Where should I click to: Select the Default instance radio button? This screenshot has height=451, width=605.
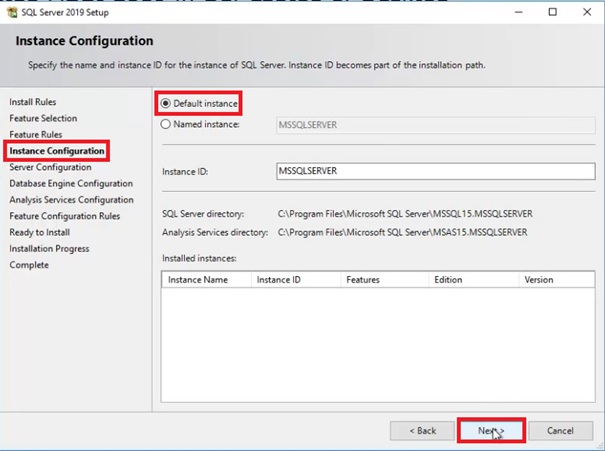click(166, 103)
